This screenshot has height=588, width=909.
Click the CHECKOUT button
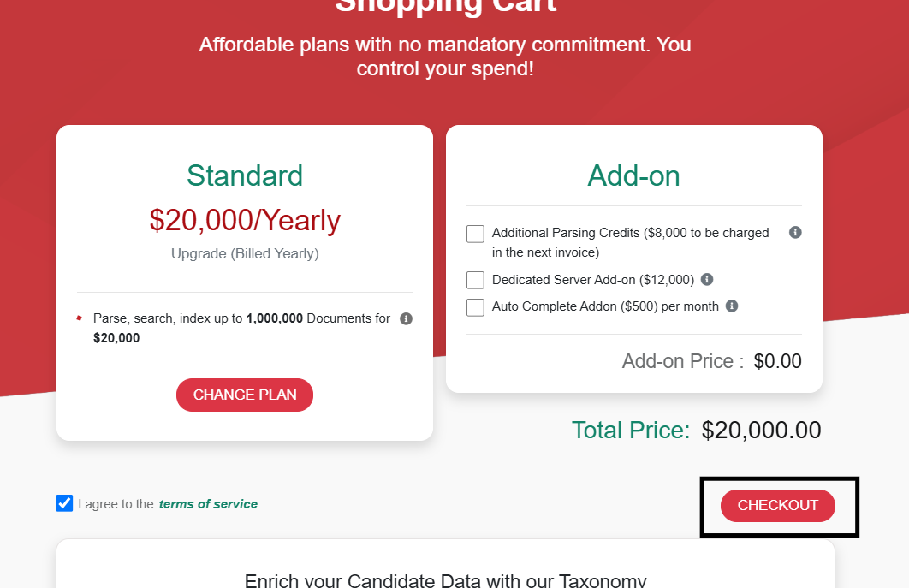click(x=777, y=506)
